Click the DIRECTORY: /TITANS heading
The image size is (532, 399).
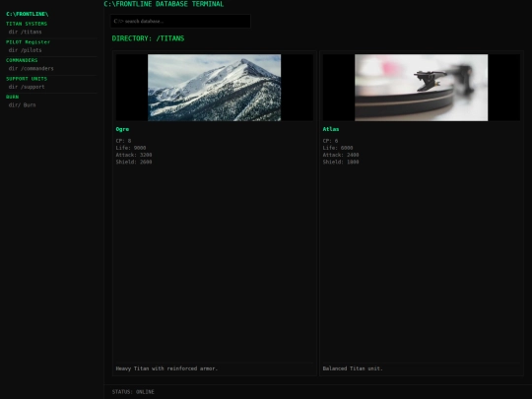[148, 38]
